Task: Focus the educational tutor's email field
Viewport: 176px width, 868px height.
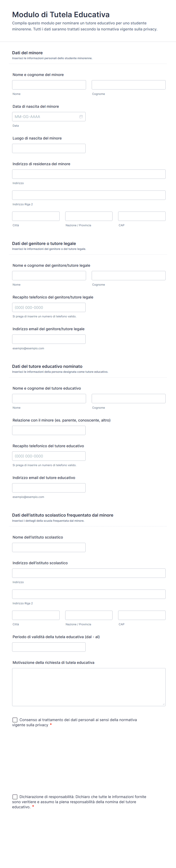Action: [x=49, y=488]
